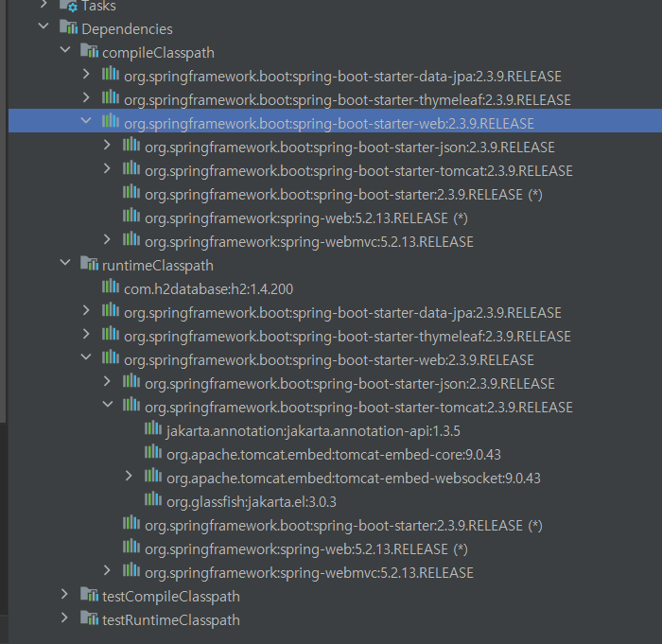Click the Dependencies folder icon
Viewport: 662px width, 644px height.
(x=68, y=27)
